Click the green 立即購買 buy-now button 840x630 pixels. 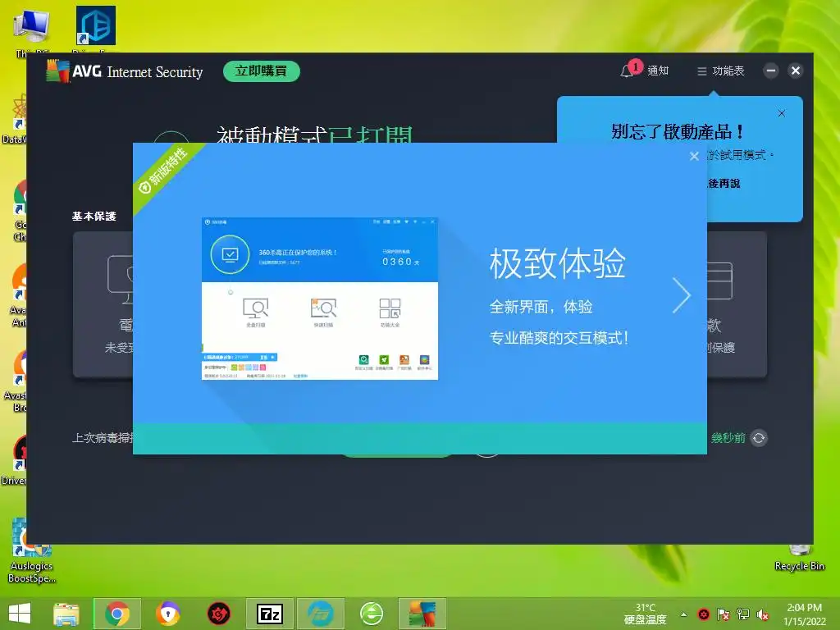click(262, 71)
